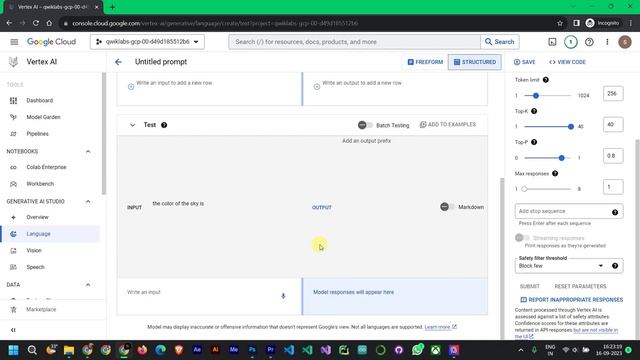
Task: Click the Top-P slider handle
Action: coord(562,158)
